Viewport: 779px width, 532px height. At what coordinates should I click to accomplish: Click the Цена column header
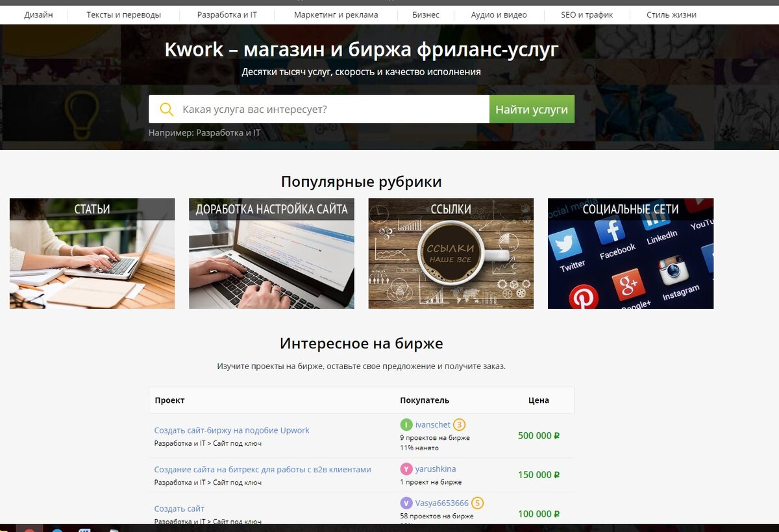[x=539, y=400]
